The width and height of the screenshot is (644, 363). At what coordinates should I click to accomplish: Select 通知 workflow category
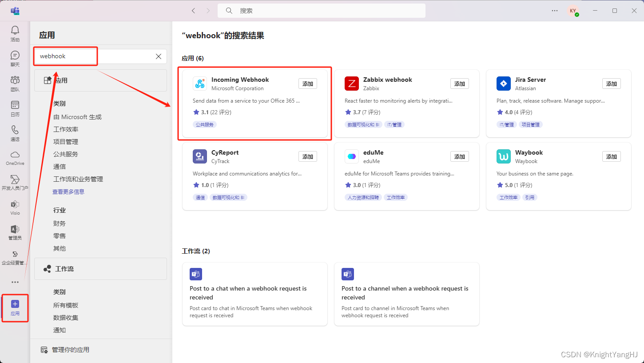point(60,330)
